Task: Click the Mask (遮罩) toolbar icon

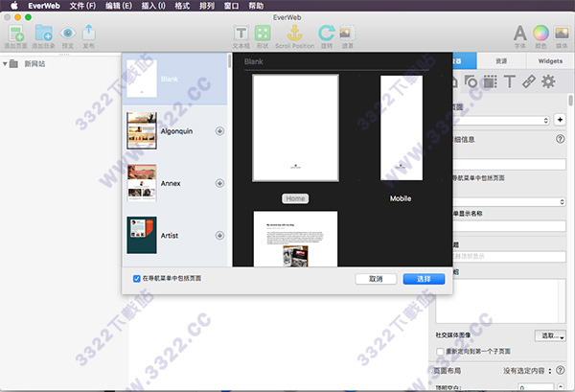Action: [347, 33]
